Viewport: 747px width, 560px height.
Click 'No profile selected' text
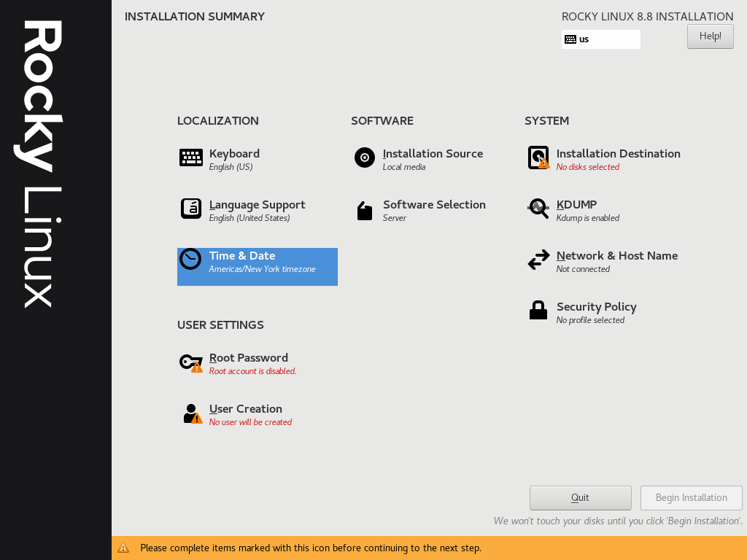coord(590,320)
